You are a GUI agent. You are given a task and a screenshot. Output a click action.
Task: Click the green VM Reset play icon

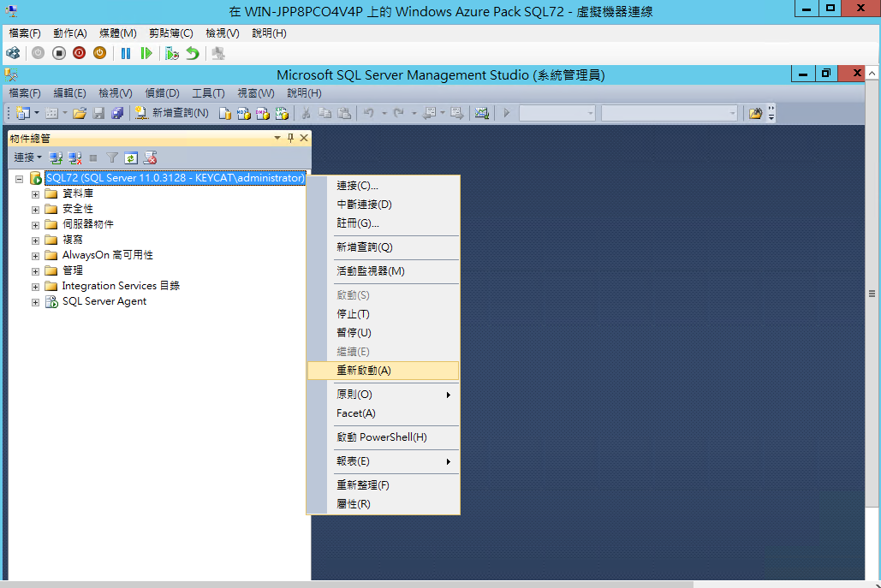[146, 53]
